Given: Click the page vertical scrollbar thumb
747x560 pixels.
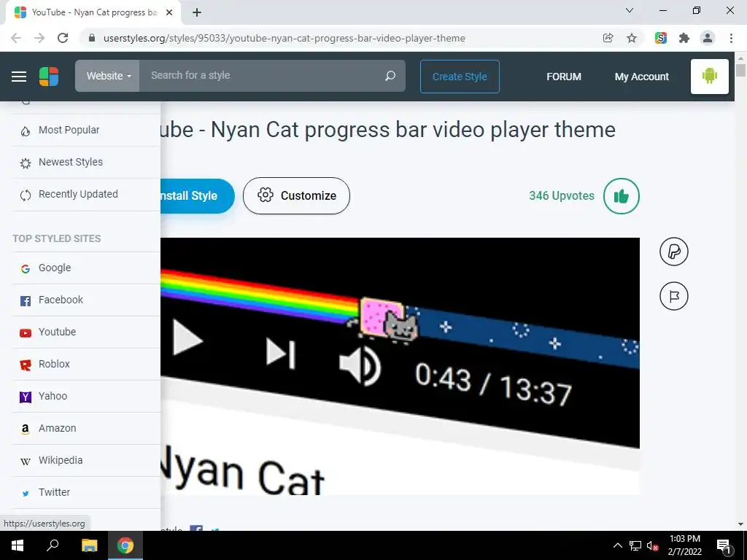Looking at the screenshot, I should tap(740, 70).
